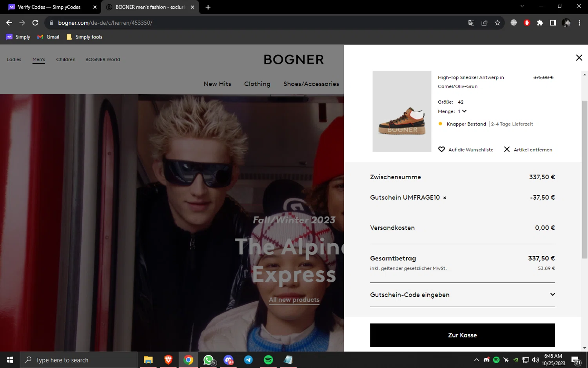Screen dimensions: 588x368
Task: Click the address bar URL
Action: [105, 23]
